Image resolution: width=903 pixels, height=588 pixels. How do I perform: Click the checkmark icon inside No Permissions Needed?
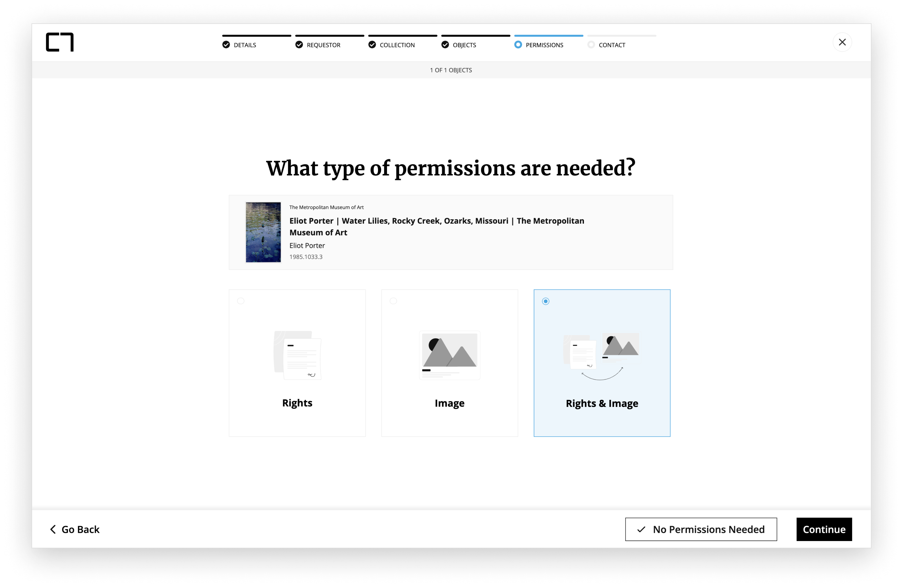click(x=642, y=529)
